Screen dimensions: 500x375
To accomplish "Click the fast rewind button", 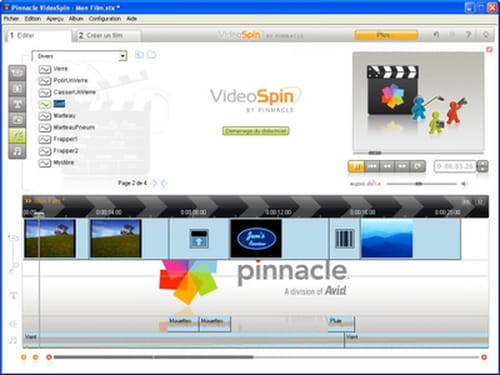I will 387,166.
